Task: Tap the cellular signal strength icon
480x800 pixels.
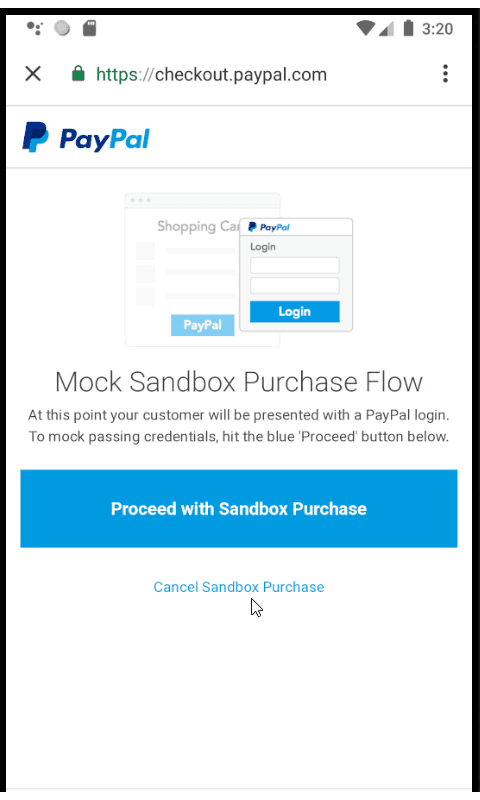Action: pos(387,28)
